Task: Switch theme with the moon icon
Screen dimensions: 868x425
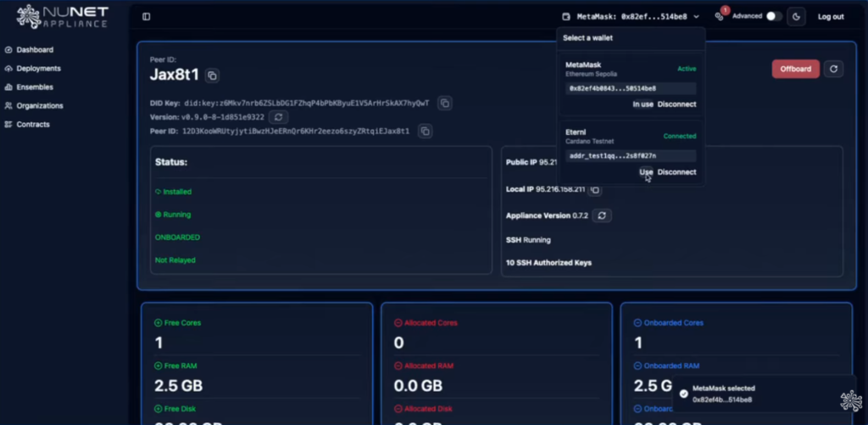Action: (796, 17)
